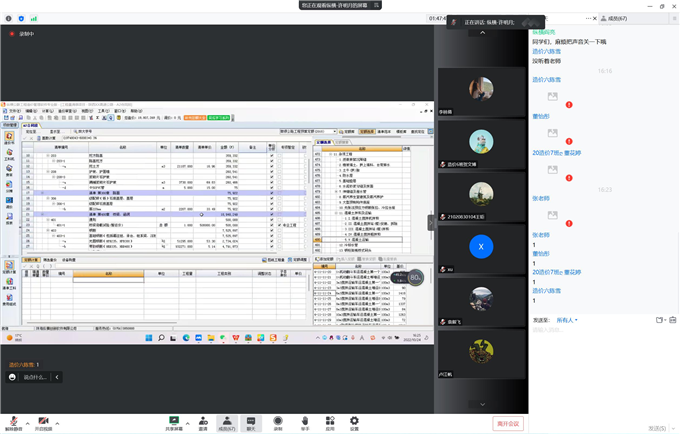Toggle microphone with 解除静音 button
Image resolution: width=680 pixels, height=434 pixels.
13,423
